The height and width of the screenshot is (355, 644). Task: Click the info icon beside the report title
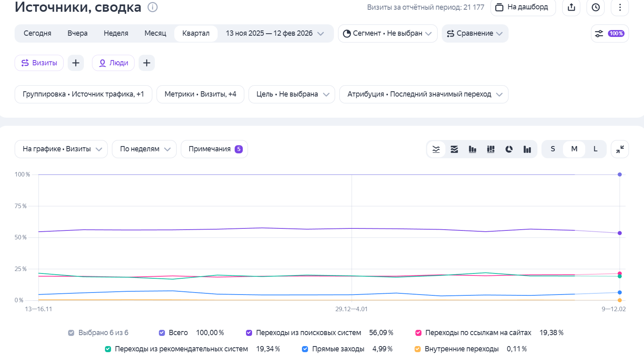click(152, 7)
